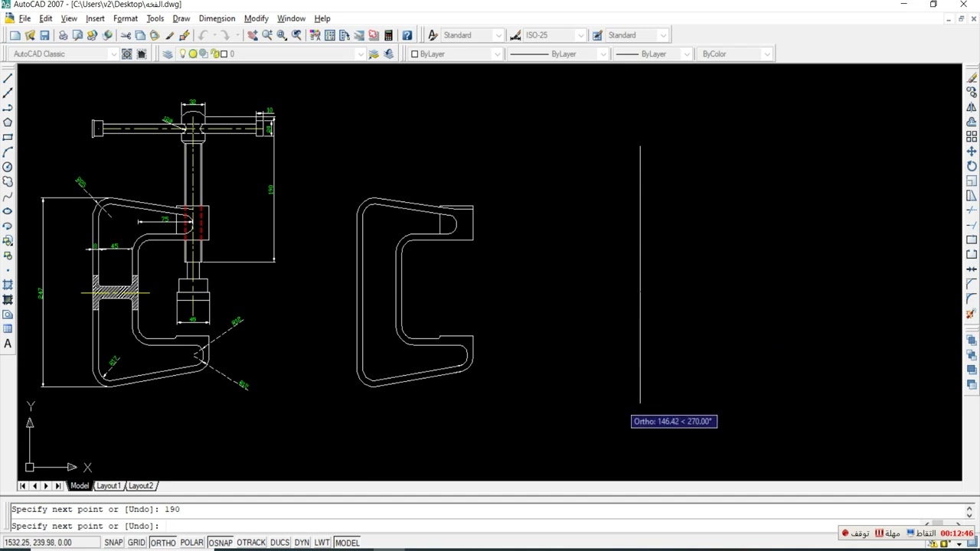Activate the Multiline Text tool
The width and height of the screenshot is (980, 551).
pos(8,344)
